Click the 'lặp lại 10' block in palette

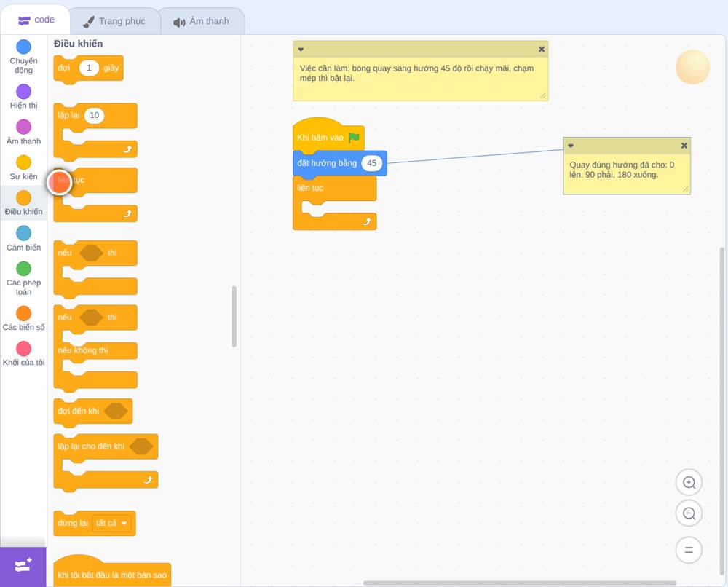pyautogui.click(x=95, y=130)
